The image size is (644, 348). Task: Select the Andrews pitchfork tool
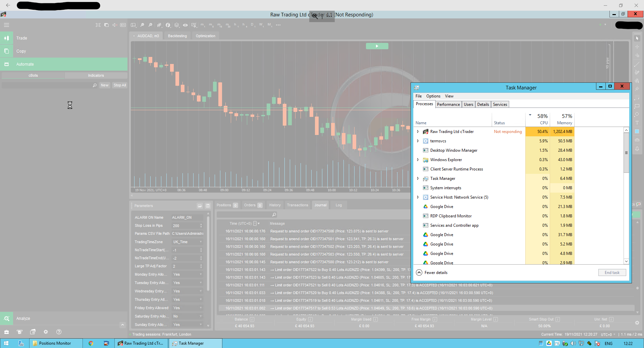point(637,89)
